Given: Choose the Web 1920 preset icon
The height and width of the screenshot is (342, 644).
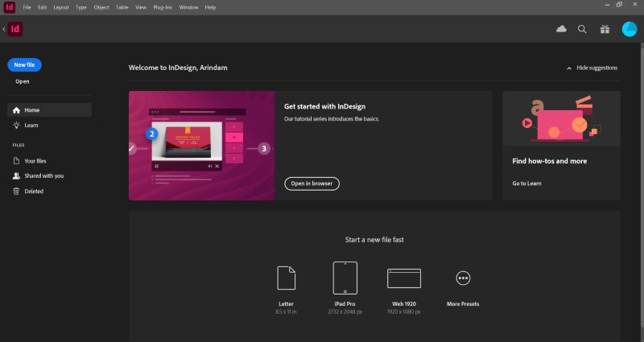Looking at the screenshot, I should point(404,278).
